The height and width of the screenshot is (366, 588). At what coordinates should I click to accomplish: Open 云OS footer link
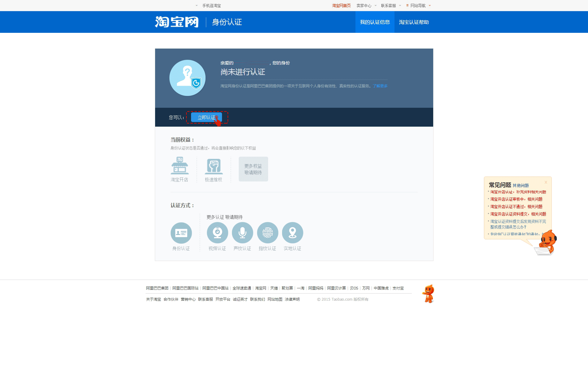(354, 288)
